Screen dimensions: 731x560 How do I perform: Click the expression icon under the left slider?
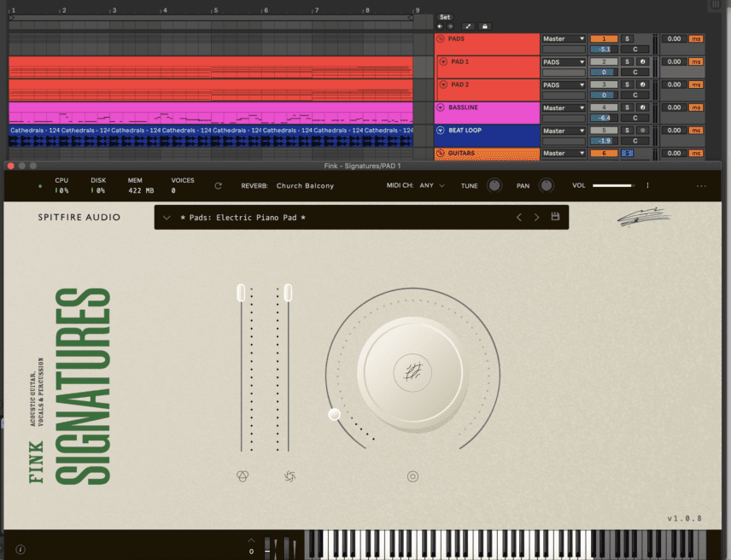tap(243, 476)
